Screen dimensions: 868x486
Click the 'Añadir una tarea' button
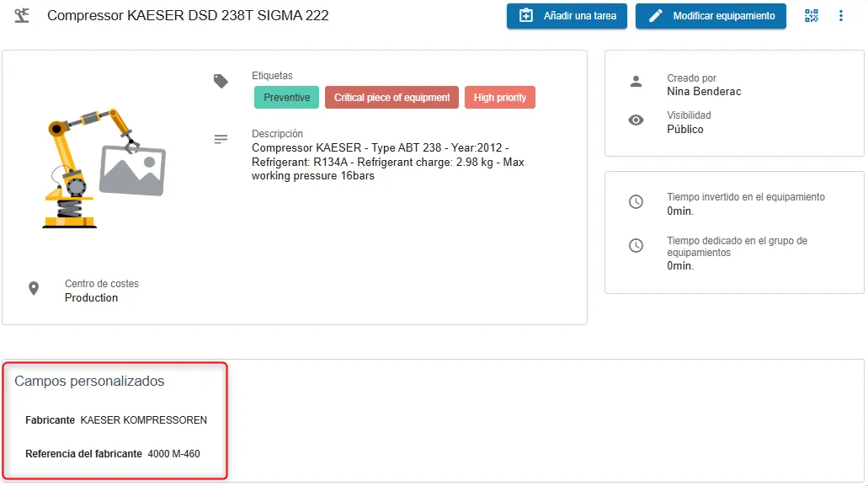point(567,16)
